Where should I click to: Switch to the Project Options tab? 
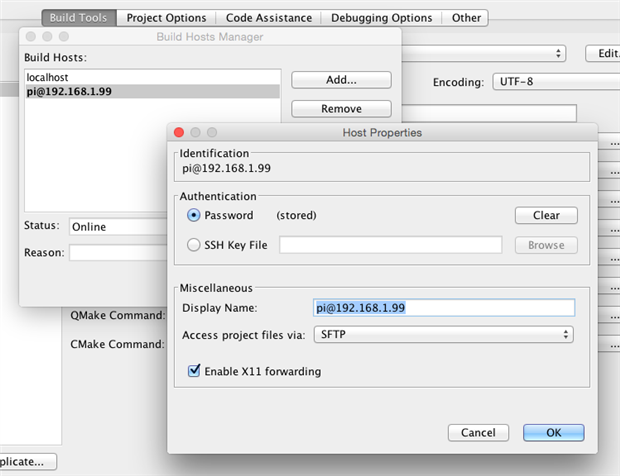click(x=166, y=18)
